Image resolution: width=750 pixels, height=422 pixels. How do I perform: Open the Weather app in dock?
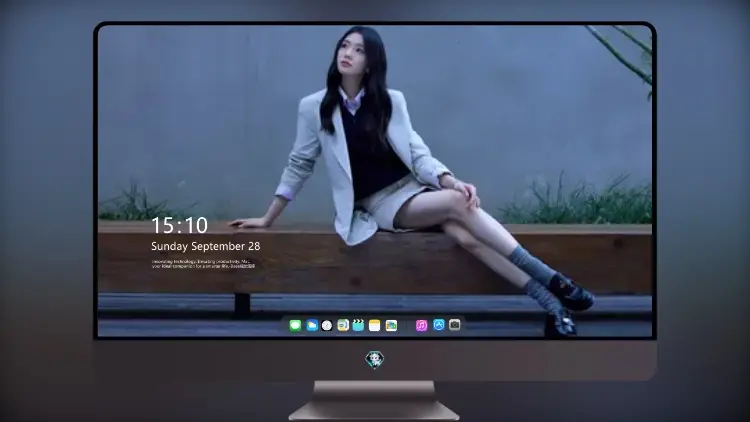click(x=311, y=326)
